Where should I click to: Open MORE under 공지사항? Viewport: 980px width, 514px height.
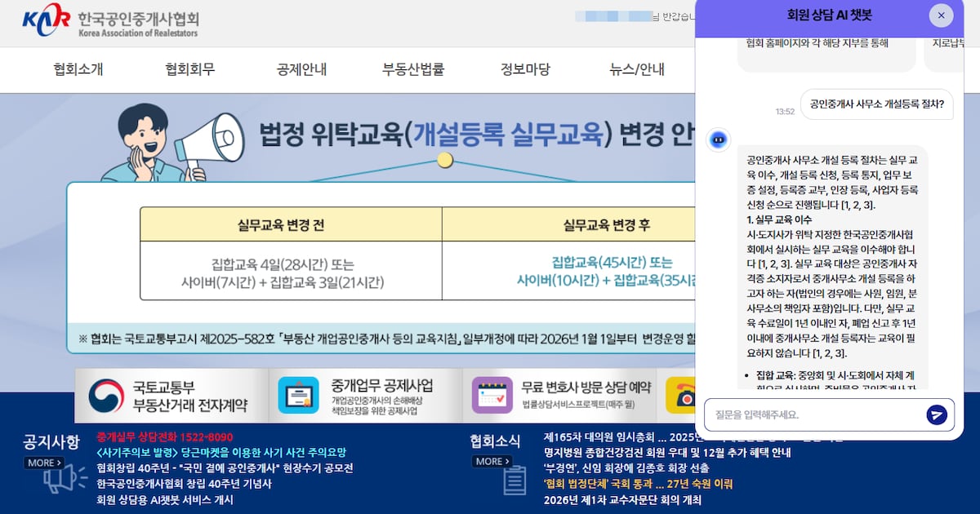coord(43,463)
